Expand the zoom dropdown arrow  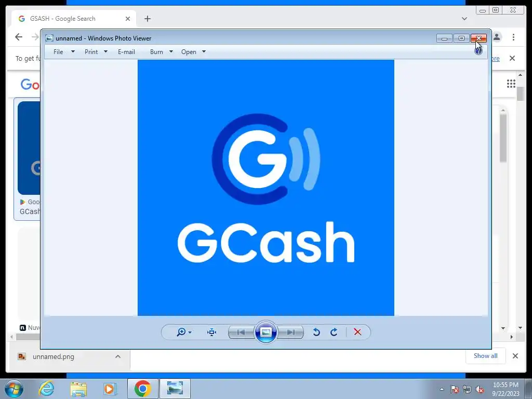tap(190, 332)
